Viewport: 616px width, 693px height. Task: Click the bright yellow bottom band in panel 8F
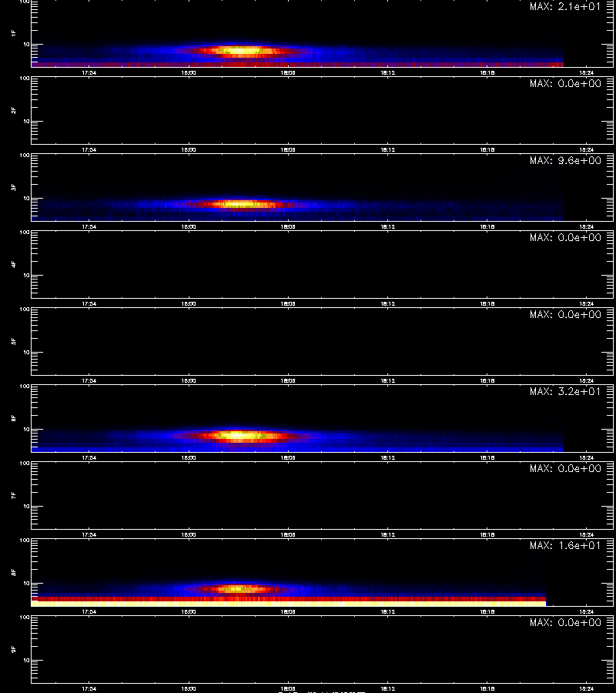tap(289, 604)
